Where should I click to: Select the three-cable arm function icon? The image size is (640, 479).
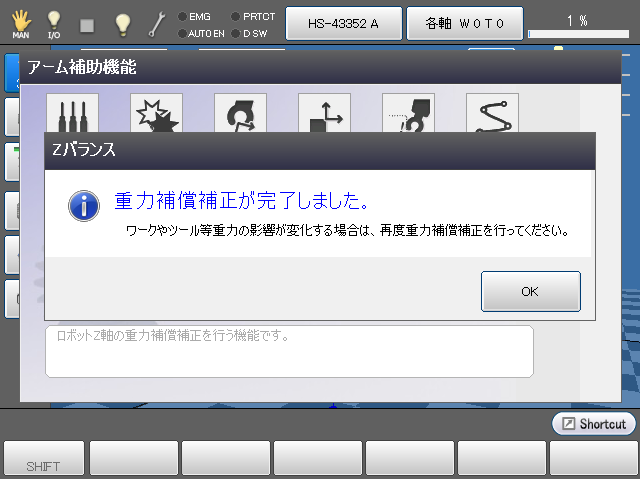point(72,114)
